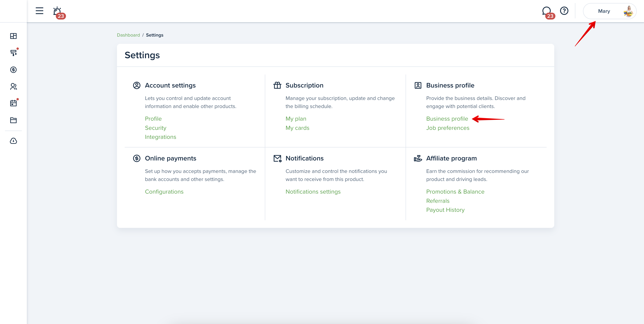Open the Payout History link
The height and width of the screenshot is (324, 644).
pyautogui.click(x=445, y=210)
